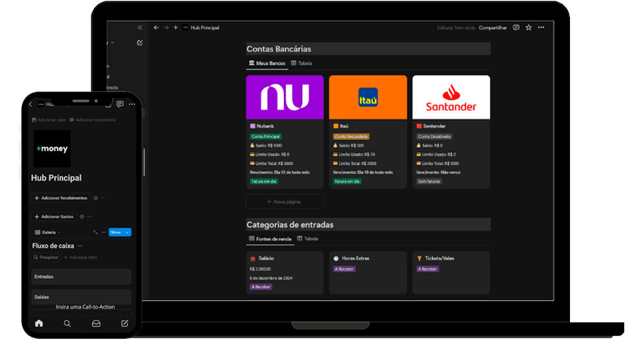644x339 pixels.
Task: Star the page as favorite on laptop
Action: (529, 28)
